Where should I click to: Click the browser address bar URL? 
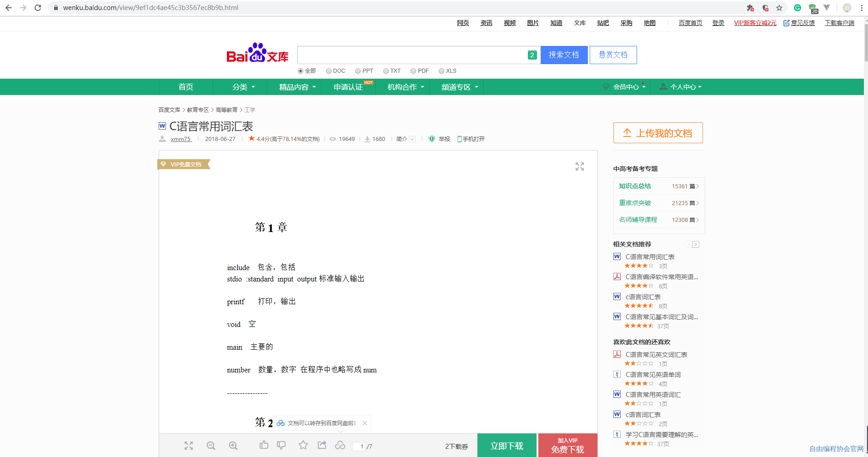pos(151,8)
